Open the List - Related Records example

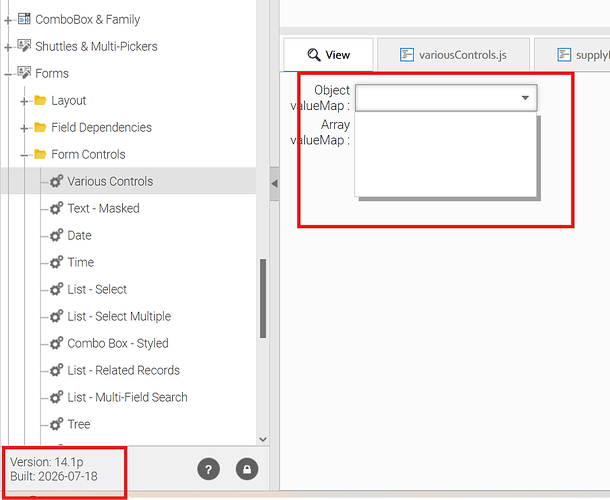[x=123, y=370]
